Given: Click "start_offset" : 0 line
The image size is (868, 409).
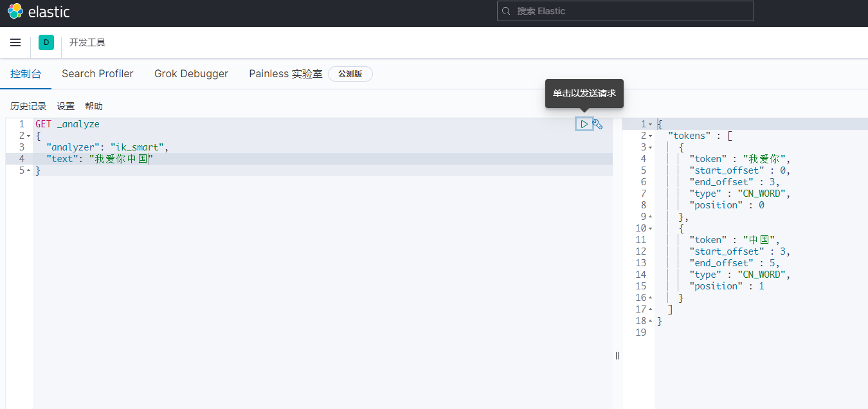Looking at the screenshot, I should click(739, 170).
